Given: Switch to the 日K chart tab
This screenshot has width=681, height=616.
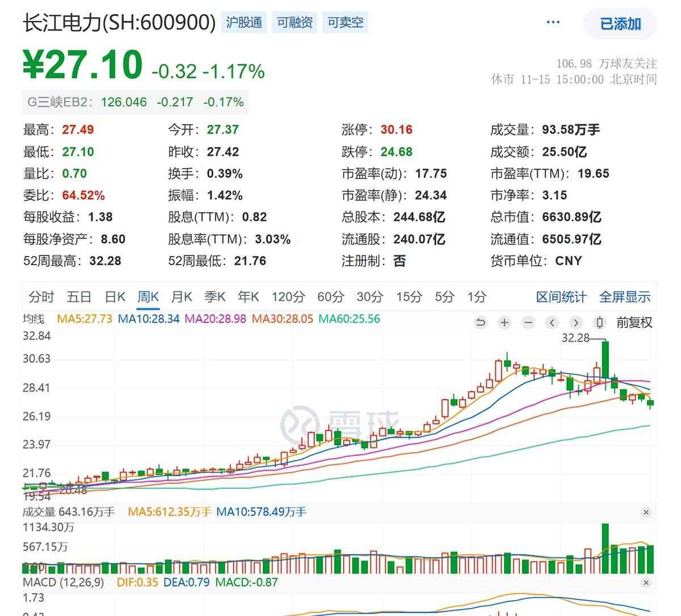Looking at the screenshot, I should coord(115,297).
